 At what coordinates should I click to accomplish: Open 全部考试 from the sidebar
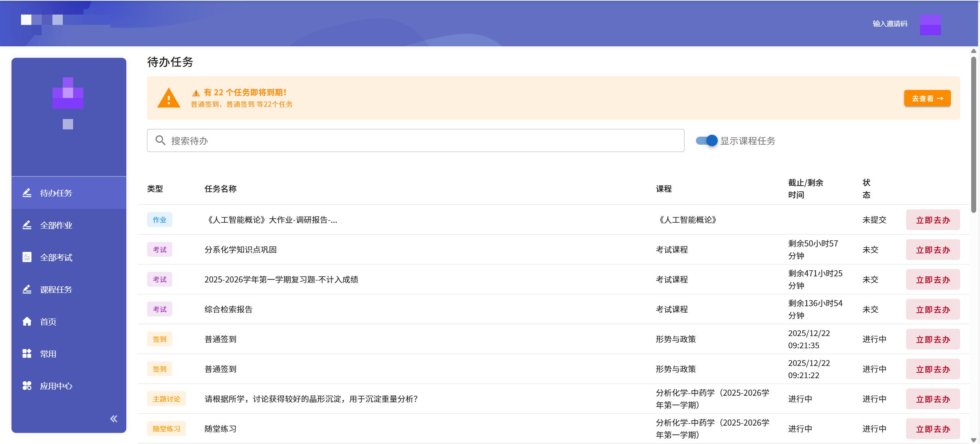pyautogui.click(x=56, y=257)
